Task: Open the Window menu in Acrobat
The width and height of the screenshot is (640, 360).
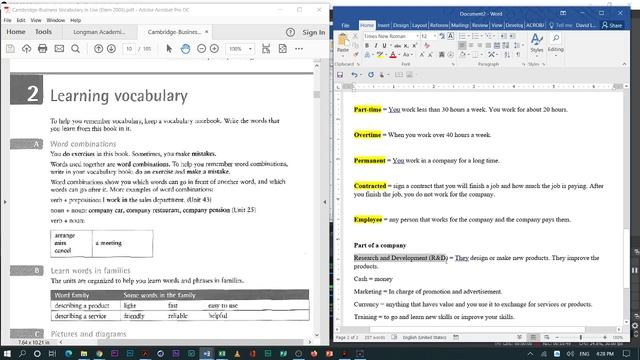Action: click(56, 20)
